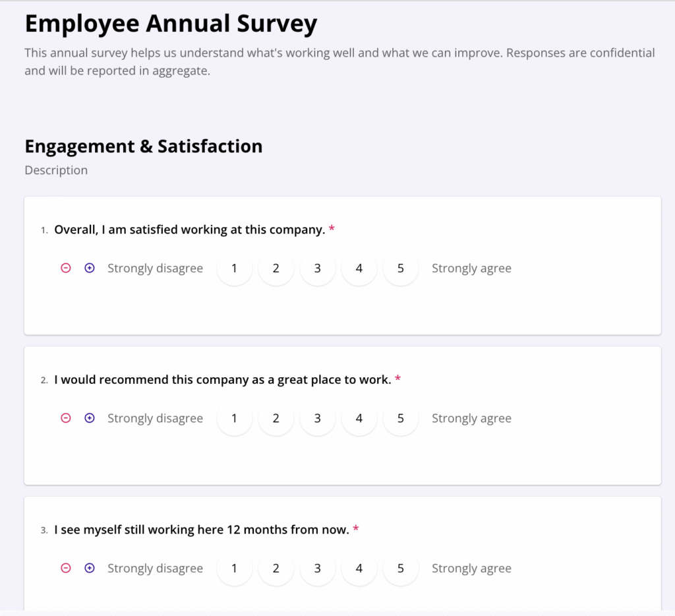This screenshot has height=616, width=675.
Task: Click the section Description placeholder text
Action: tap(56, 170)
